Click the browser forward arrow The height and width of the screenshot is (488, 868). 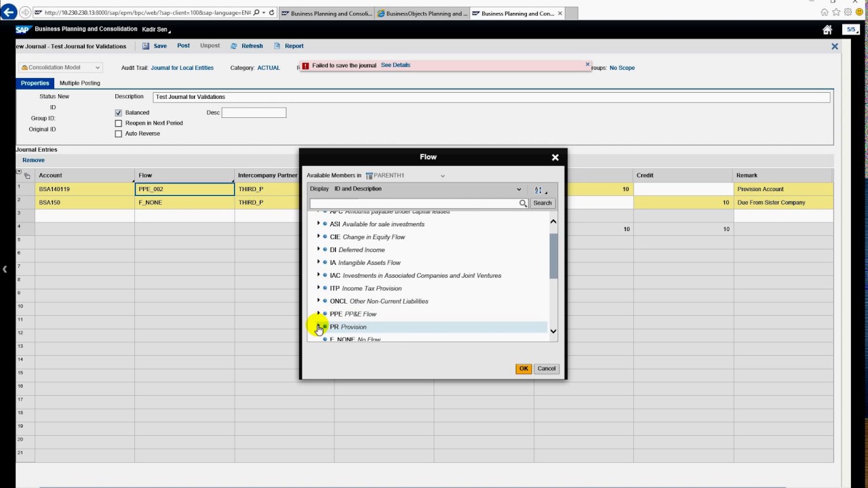click(25, 12)
